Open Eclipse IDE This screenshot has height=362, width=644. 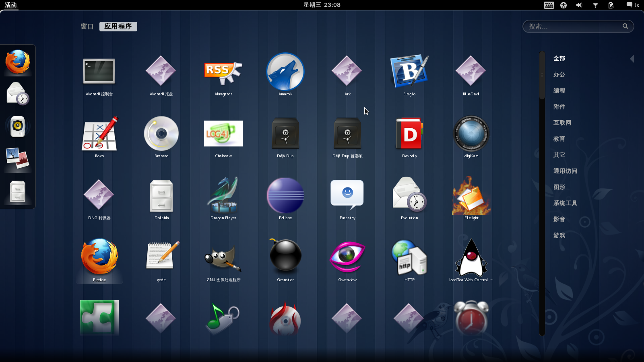285,200
